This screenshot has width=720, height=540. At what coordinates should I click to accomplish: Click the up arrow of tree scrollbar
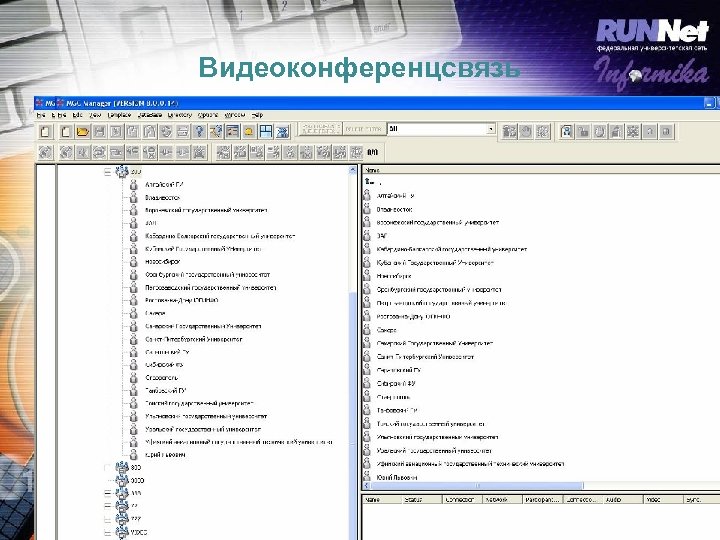pyautogui.click(x=353, y=170)
